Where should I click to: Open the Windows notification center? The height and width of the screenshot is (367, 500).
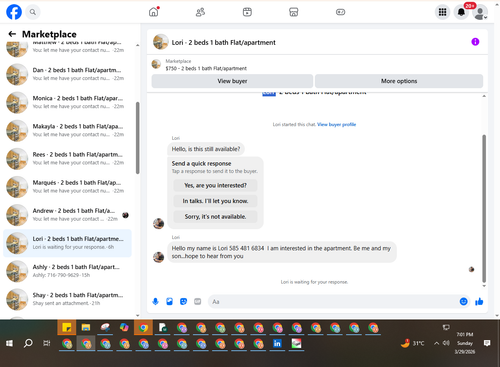tap(487, 343)
